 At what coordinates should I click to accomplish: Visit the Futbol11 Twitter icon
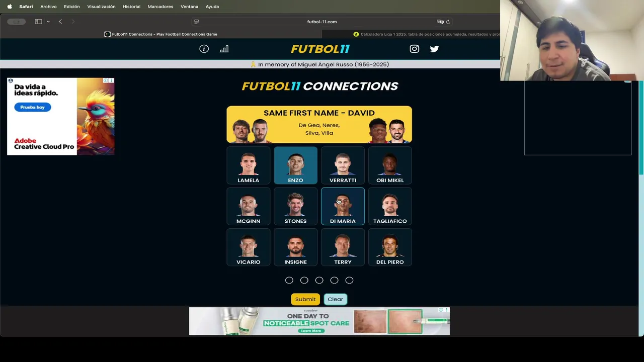[x=434, y=49]
